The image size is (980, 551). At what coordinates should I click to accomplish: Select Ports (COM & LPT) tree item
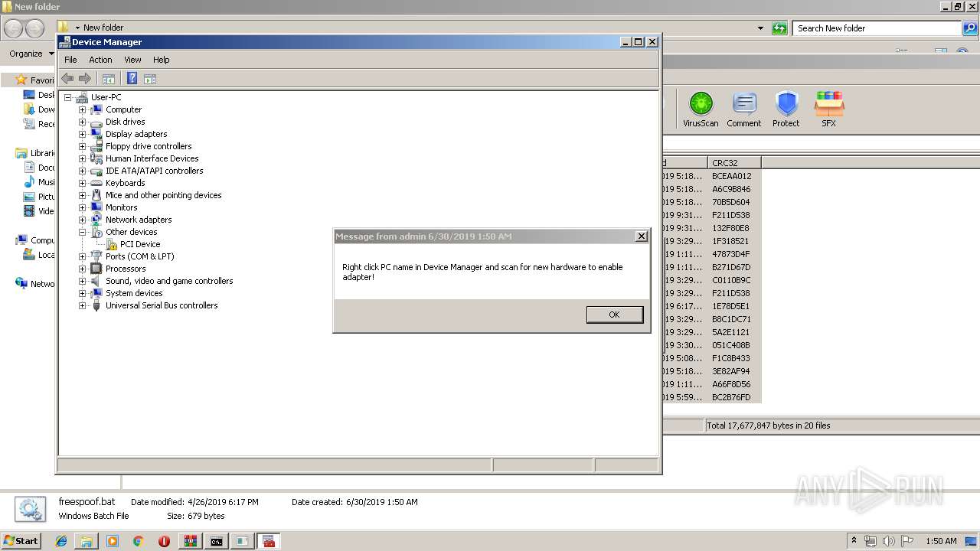tap(139, 256)
